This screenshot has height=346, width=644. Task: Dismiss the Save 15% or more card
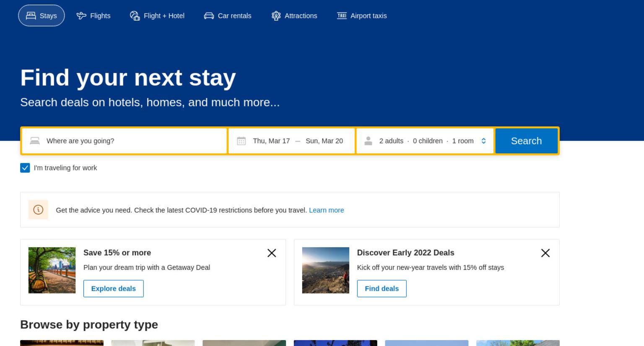tap(272, 253)
